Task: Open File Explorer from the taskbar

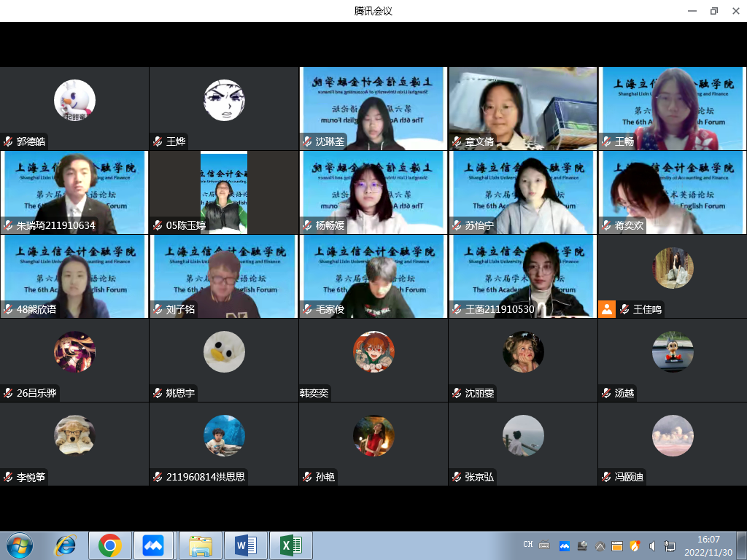Action: pos(201,545)
